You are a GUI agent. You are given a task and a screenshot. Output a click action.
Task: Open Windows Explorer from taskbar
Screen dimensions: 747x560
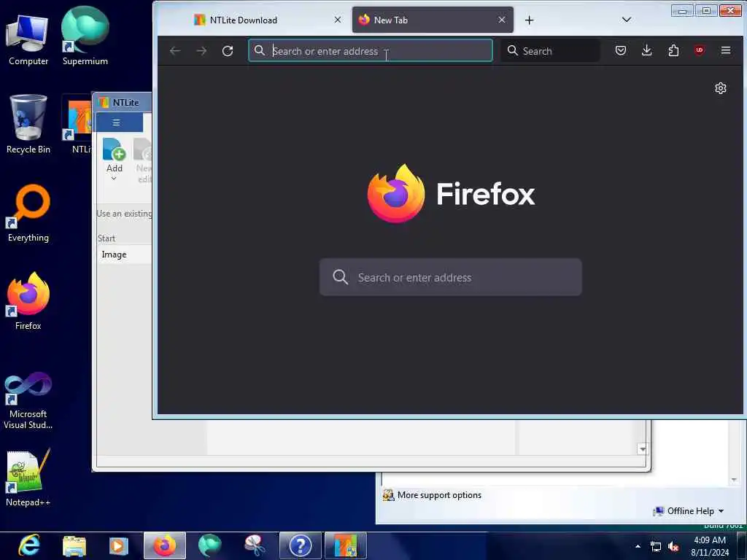click(x=74, y=545)
